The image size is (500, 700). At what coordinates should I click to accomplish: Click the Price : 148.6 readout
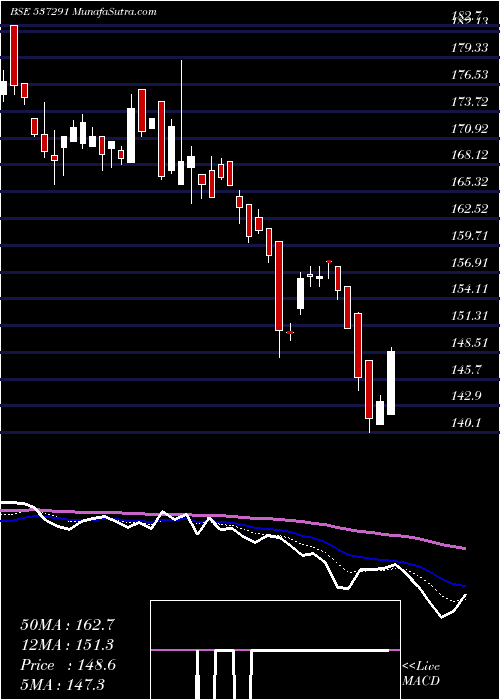(x=68, y=665)
